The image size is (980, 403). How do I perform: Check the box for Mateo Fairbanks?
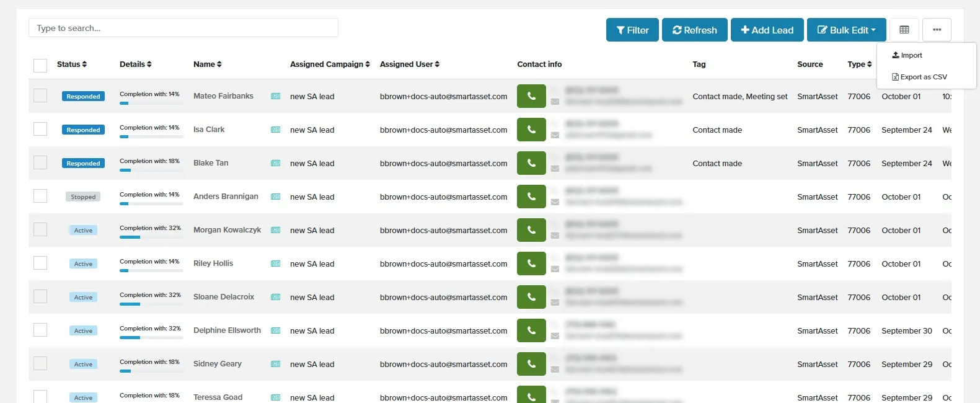coord(40,95)
